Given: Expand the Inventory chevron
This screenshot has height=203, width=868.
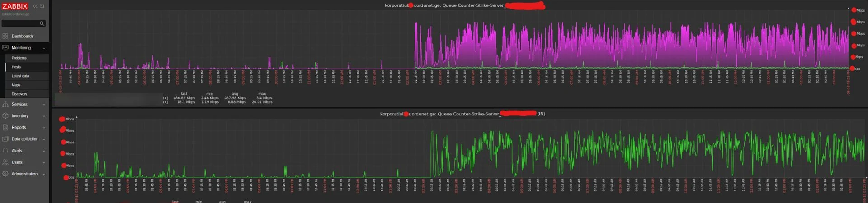Looking at the screenshot, I should pyautogui.click(x=44, y=116).
